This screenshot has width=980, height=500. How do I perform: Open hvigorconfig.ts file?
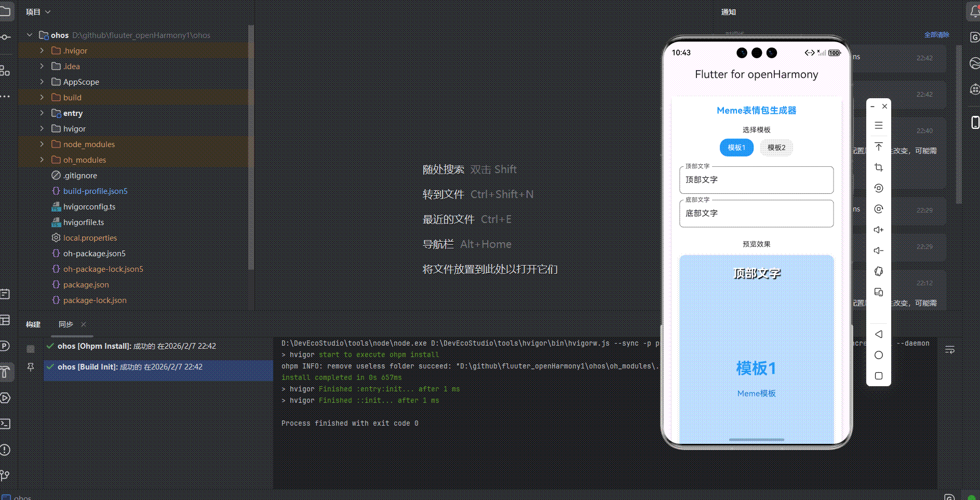(89, 206)
